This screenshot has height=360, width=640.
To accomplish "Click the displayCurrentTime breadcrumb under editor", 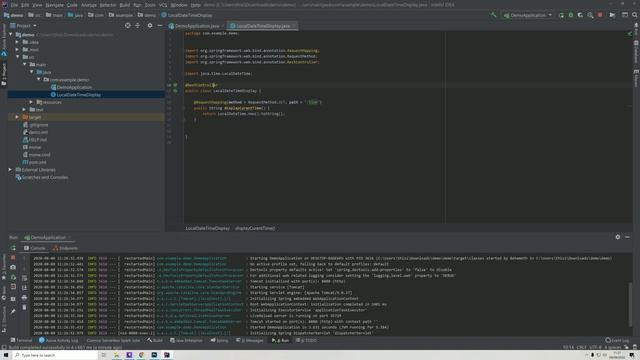I will coord(255,229).
